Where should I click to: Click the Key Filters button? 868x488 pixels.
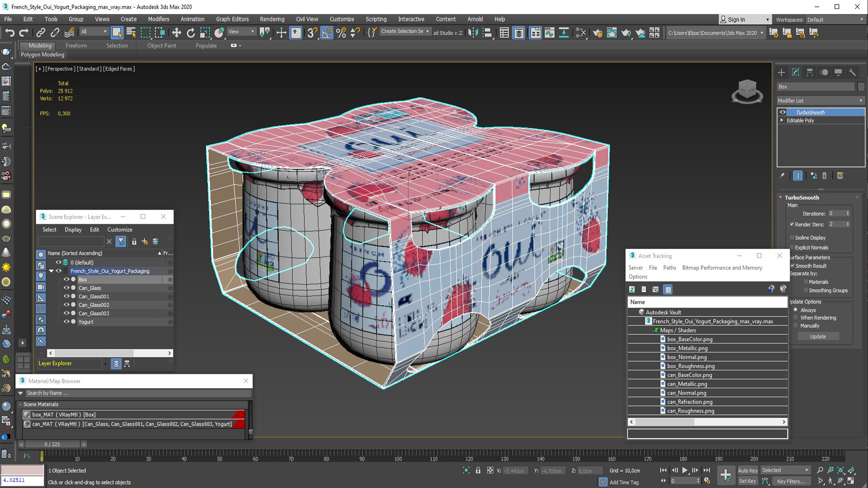click(x=791, y=481)
